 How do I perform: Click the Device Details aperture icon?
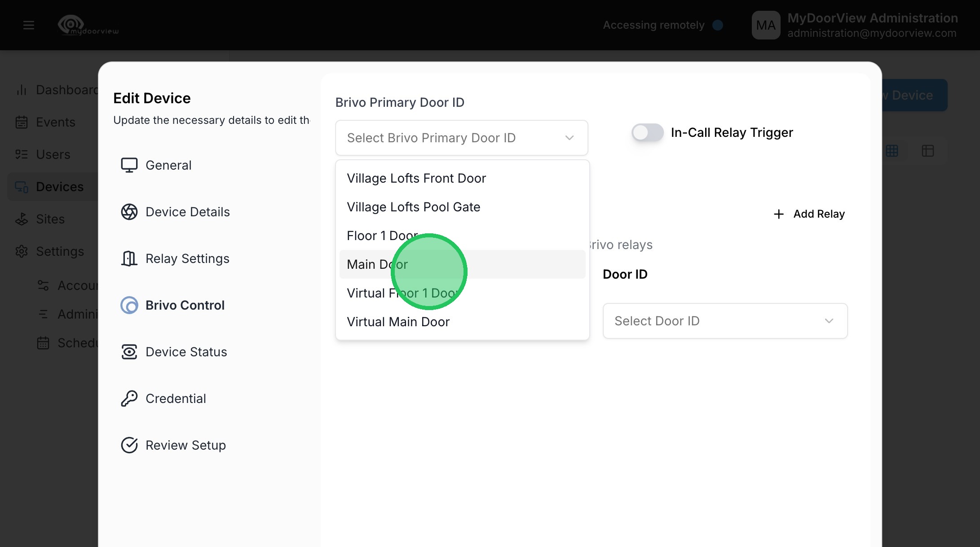pos(129,212)
